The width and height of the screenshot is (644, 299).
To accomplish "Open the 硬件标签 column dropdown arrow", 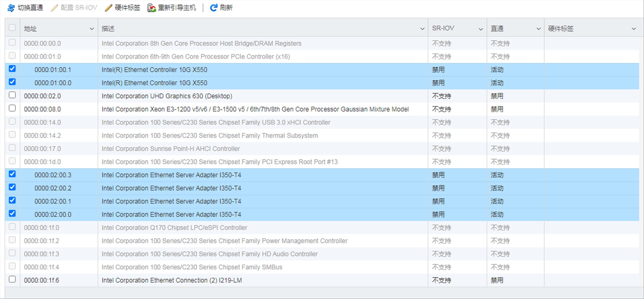I will 634,29.
